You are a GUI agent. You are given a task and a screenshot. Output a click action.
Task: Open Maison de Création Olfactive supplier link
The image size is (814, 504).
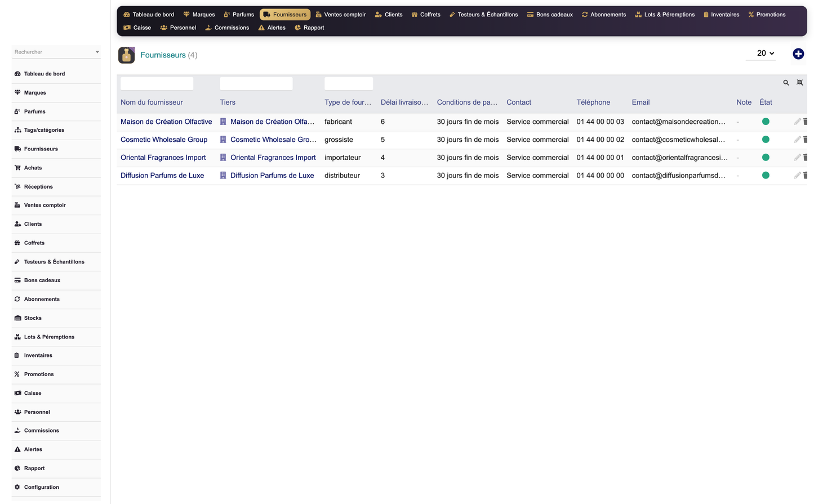pyautogui.click(x=166, y=122)
